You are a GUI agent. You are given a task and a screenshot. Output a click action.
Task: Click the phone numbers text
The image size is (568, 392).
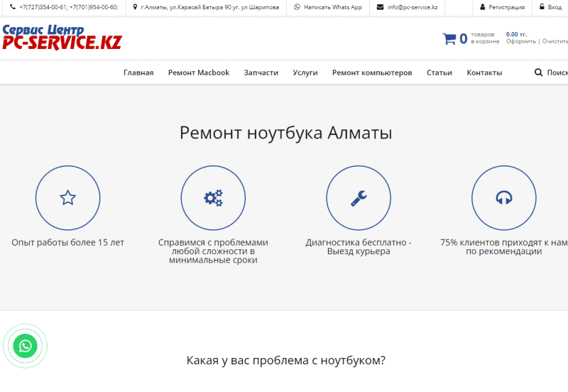pyautogui.click(x=69, y=7)
